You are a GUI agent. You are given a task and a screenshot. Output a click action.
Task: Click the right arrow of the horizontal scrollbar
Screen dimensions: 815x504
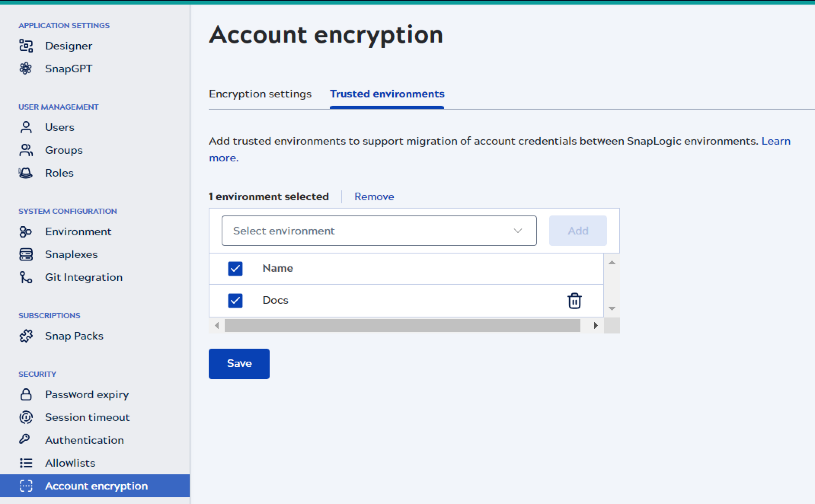(596, 325)
